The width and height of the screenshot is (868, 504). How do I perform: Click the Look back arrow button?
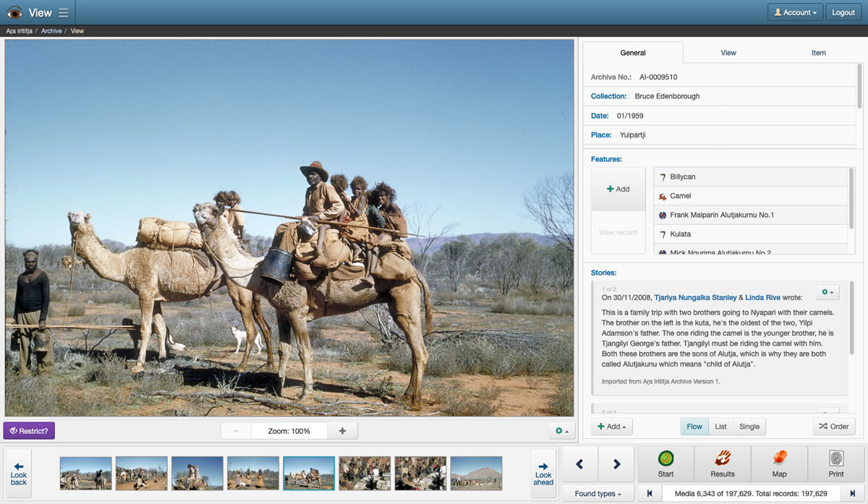tap(19, 474)
